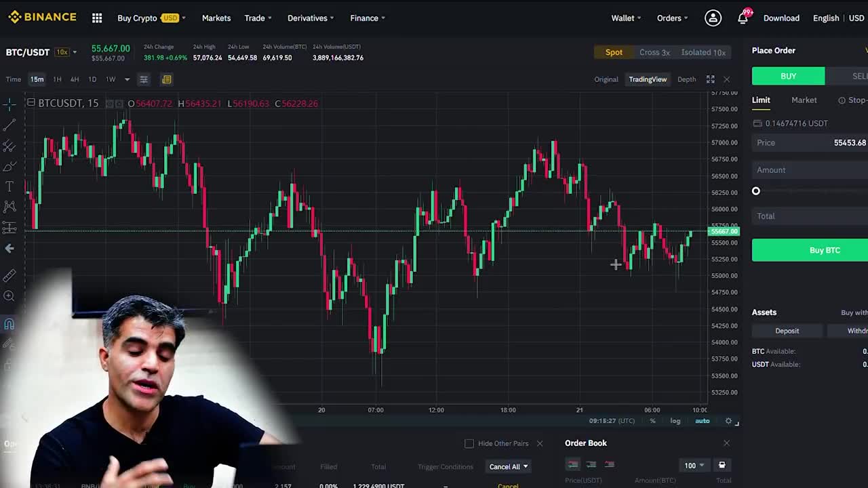Click the Deposit button
The height and width of the screenshot is (488, 868).
tap(787, 331)
